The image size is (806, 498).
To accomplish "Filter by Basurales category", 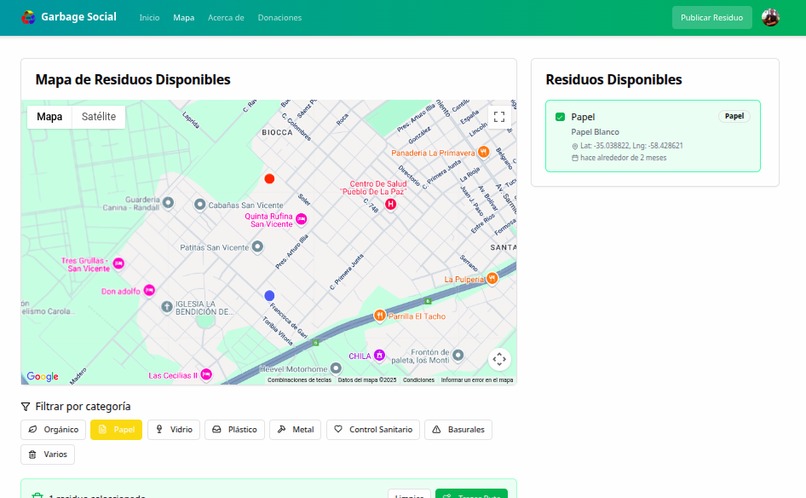I will [459, 430].
